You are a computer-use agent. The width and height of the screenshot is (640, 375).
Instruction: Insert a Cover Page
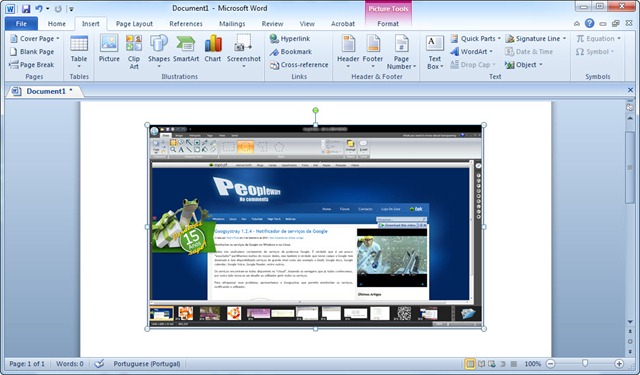35,38
